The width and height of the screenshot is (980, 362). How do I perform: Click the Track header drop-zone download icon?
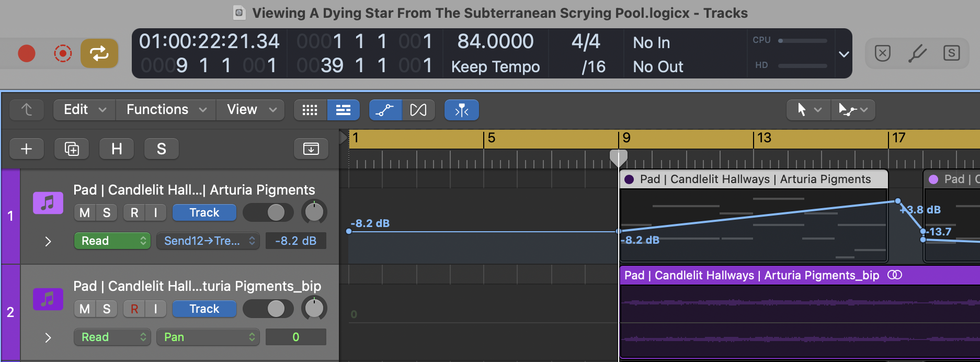pyautogui.click(x=311, y=149)
